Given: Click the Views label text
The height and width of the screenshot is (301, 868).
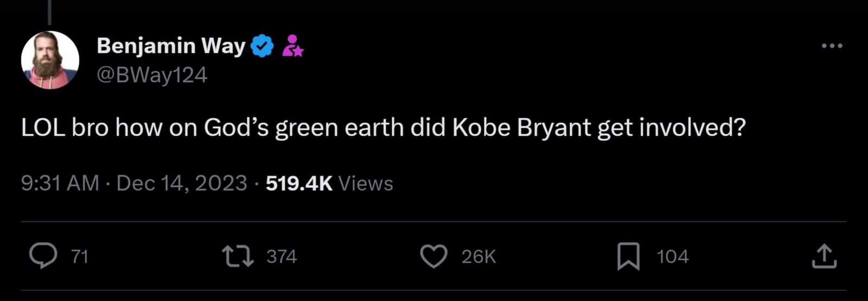Looking at the screenshot, I should click(x=366, y=184).
